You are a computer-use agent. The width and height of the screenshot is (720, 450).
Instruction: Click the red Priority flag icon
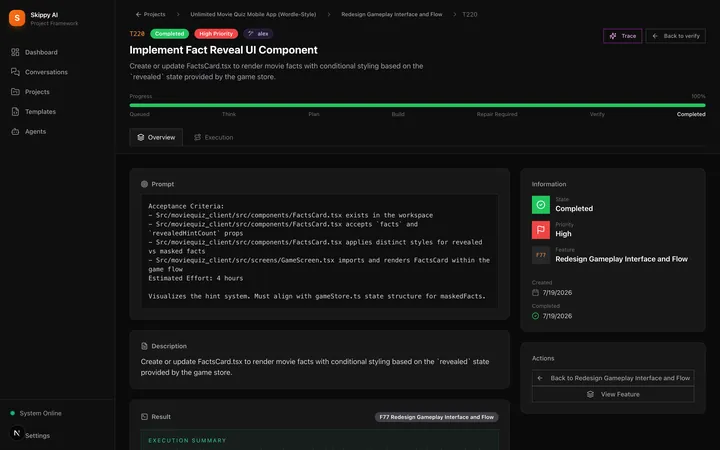point(540,230)
